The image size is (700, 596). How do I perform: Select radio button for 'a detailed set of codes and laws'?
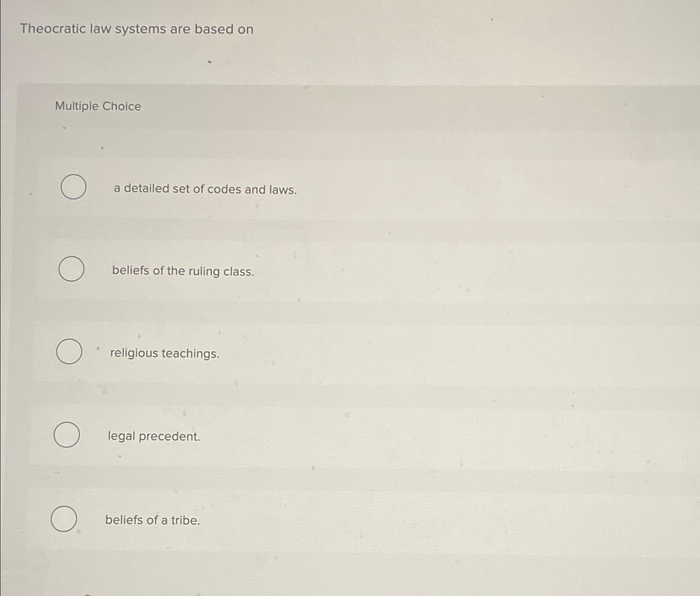point(73,187)
